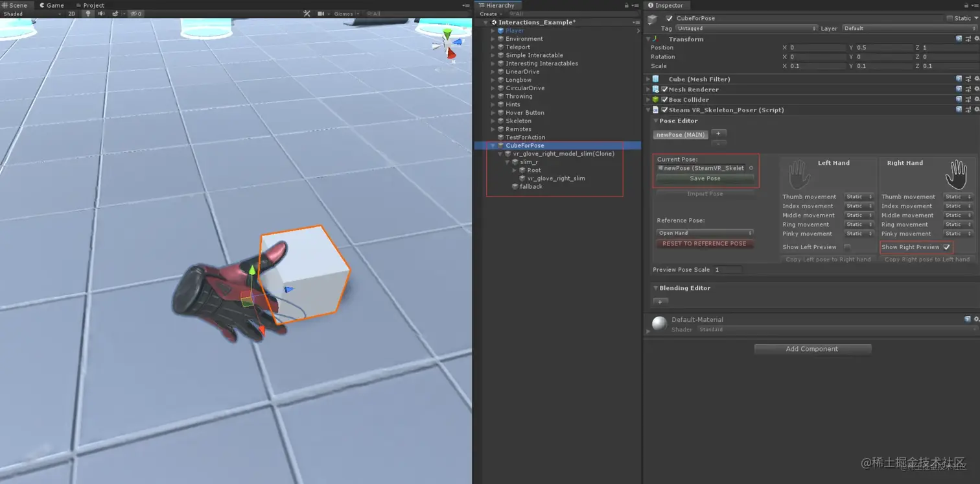
Task: Open Right Hand Index movement dropdown
Action: 959,206
